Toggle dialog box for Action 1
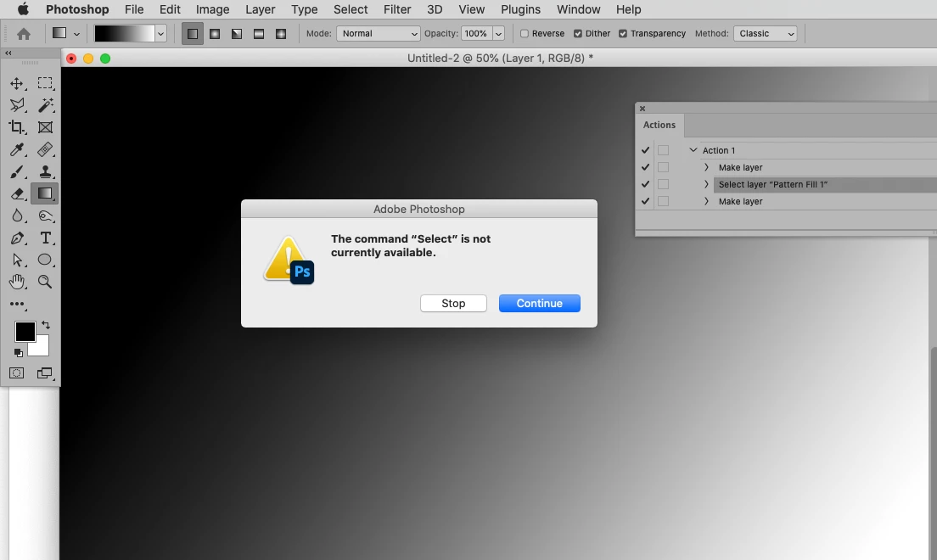937x560 pixels. tap(664, 150)
